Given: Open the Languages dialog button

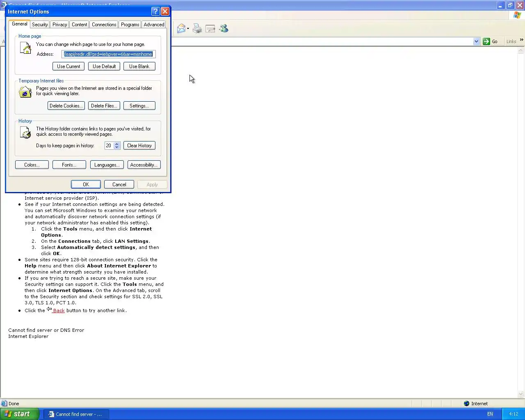Looking at the screenshot, I should (x=107, y=165).
